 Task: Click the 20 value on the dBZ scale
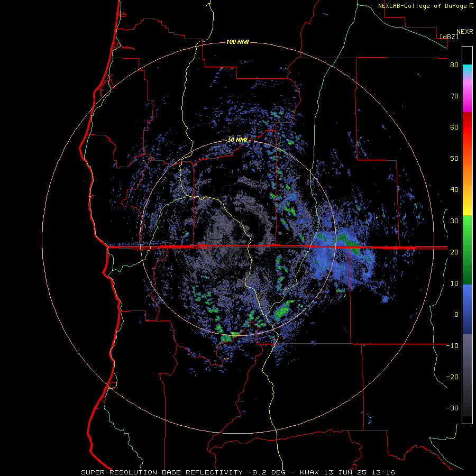coord(454,252)
